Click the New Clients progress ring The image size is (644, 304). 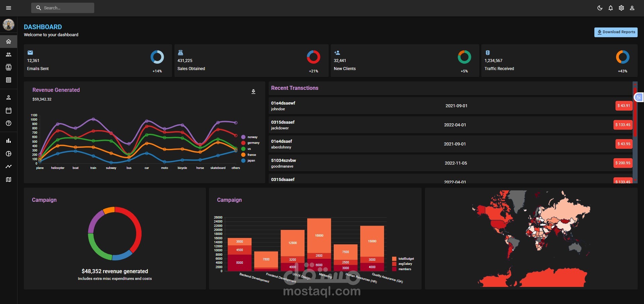coord(464,57)
